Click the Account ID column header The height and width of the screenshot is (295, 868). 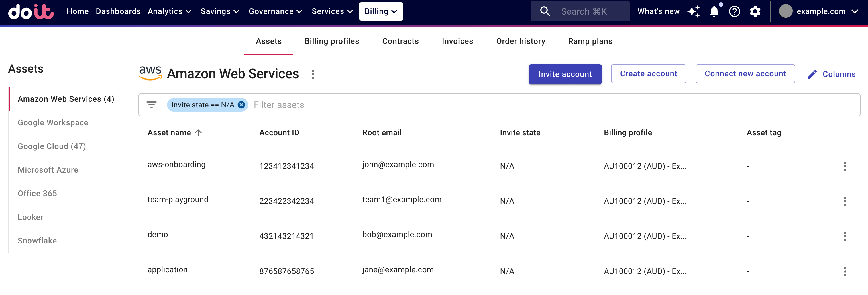point(279,133)
